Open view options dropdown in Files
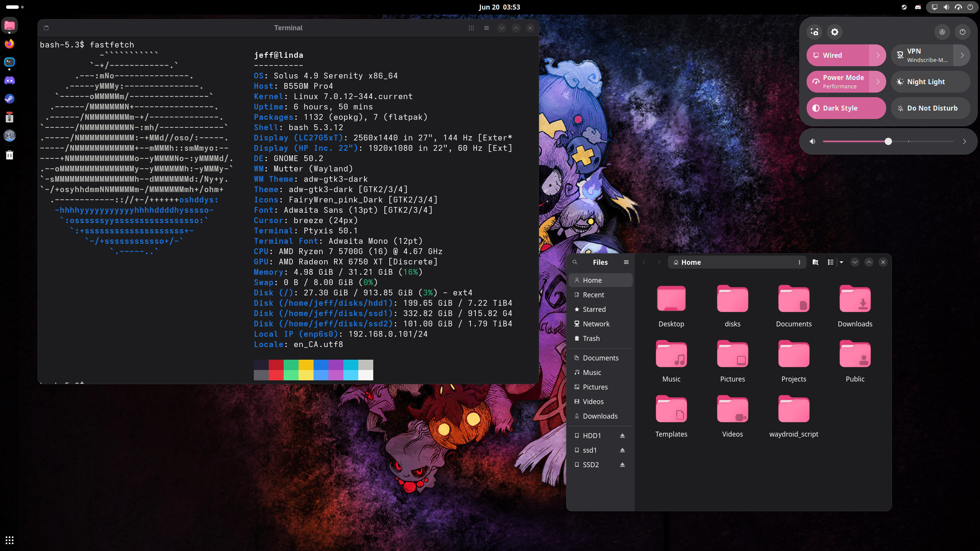Image resolution: width=980 pixels, height=551 pixels. click(x=841, y=262)
